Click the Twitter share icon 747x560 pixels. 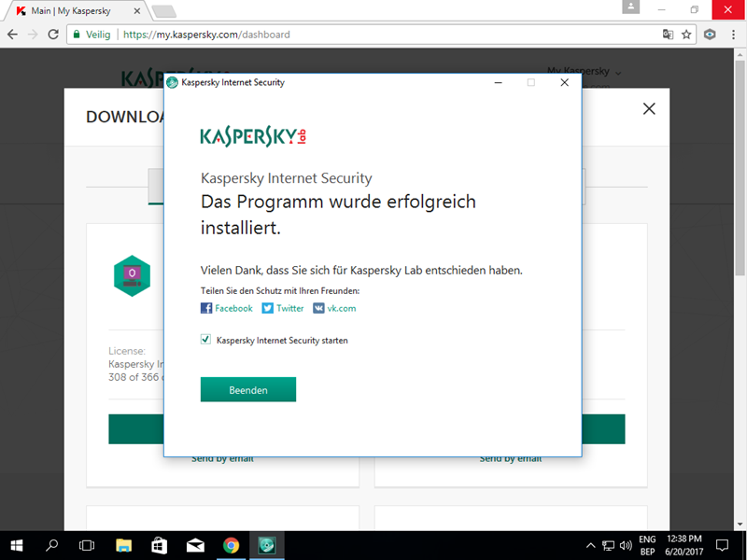point(268,308)
